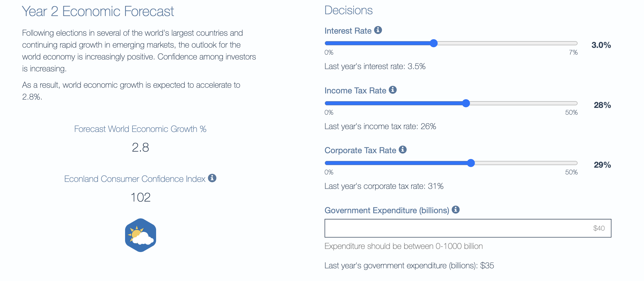644x281 pixels.
Task: Open the Corporate Tax Rate info tooltip icon
Action: 402,150
